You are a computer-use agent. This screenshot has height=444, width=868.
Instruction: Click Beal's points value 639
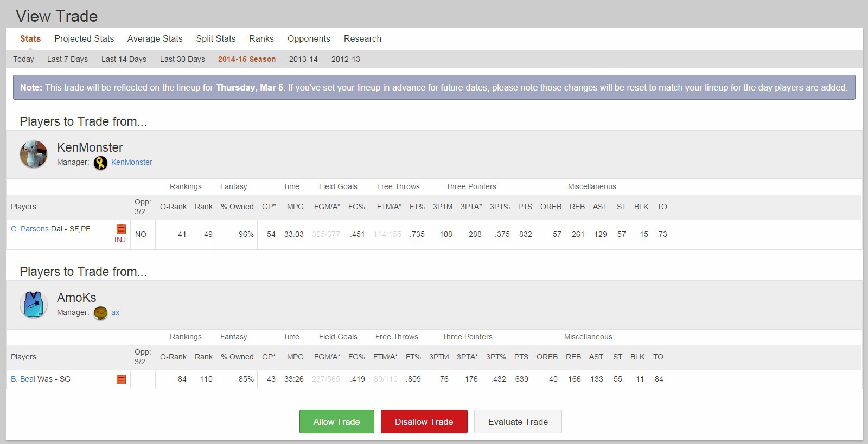[x=522, y=379]
